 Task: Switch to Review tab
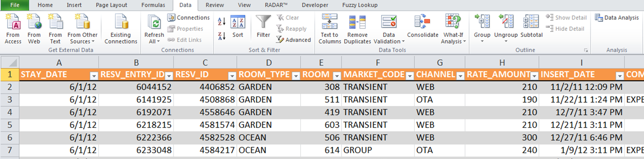(215, 5)
